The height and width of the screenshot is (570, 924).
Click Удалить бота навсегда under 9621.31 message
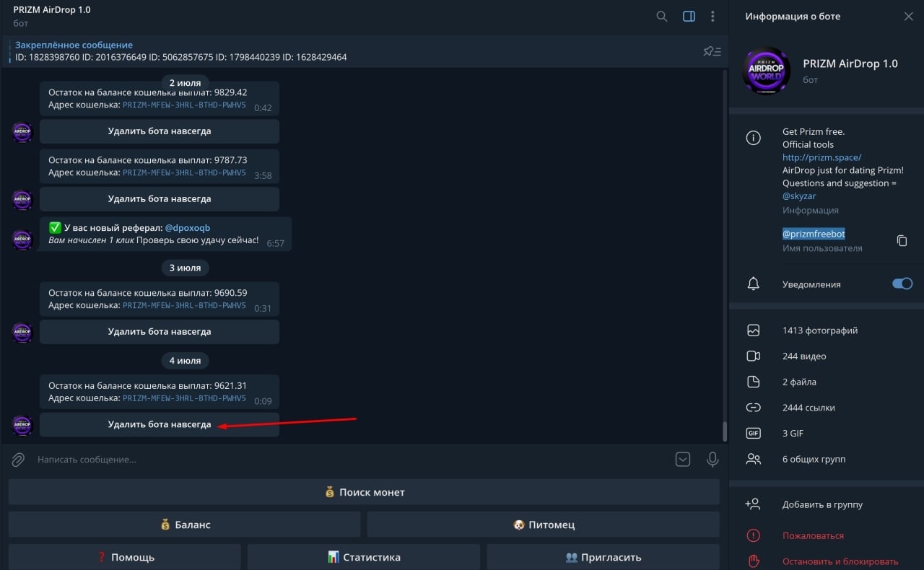point(160,424)
